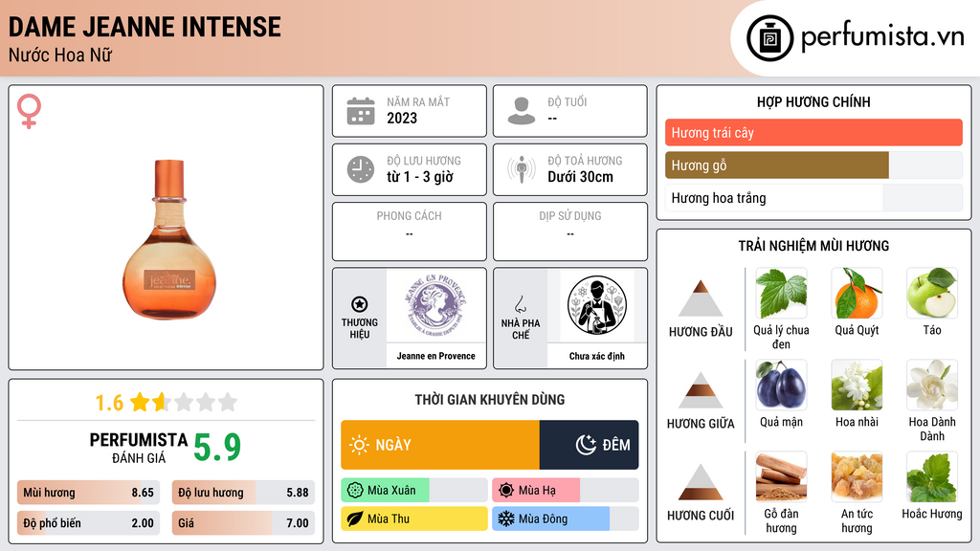
Task: Click the Thời gian khuyên dùng heading
Action: 490,400
